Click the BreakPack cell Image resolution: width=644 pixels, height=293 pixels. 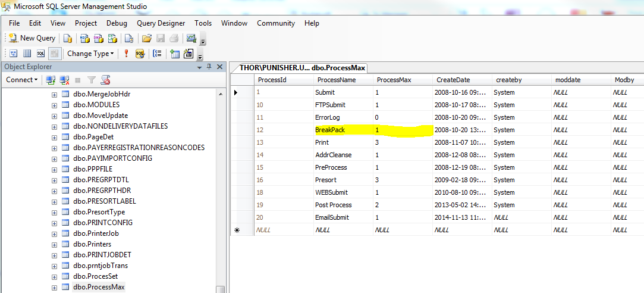tap(343, 130)
